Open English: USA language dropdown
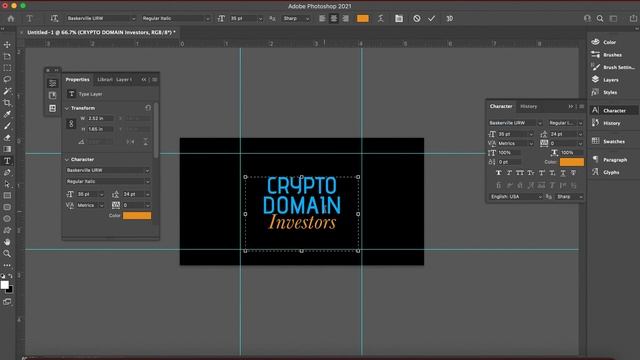The height and width of the screenshot is (360, 640). 516,197
